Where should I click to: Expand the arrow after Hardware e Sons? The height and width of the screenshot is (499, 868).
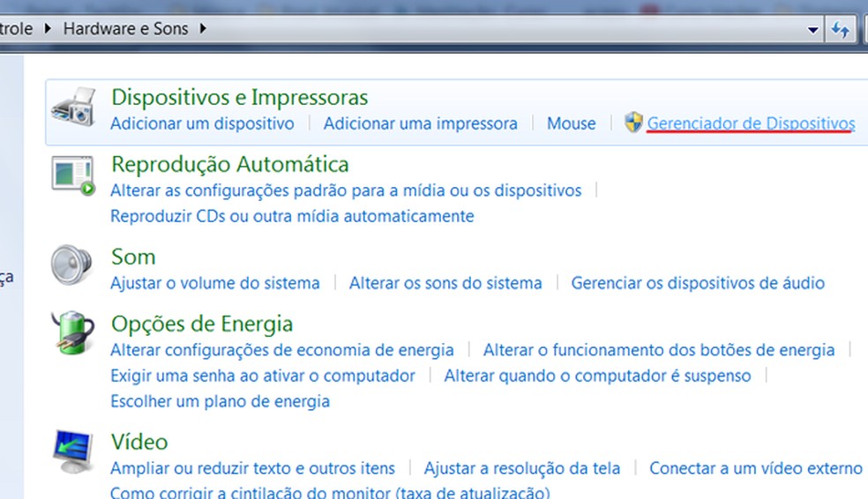click(x=203, y=28)
